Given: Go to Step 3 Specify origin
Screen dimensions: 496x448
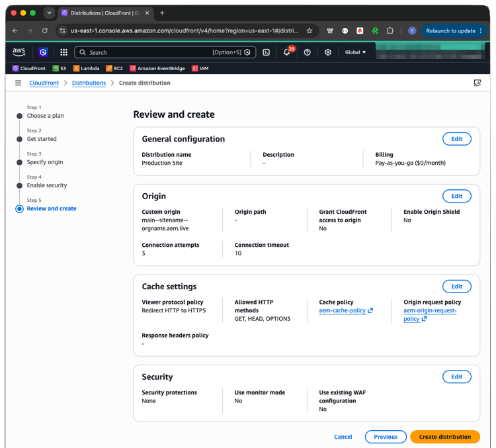Looking at the screenshot, I should [x=45, y=162].
